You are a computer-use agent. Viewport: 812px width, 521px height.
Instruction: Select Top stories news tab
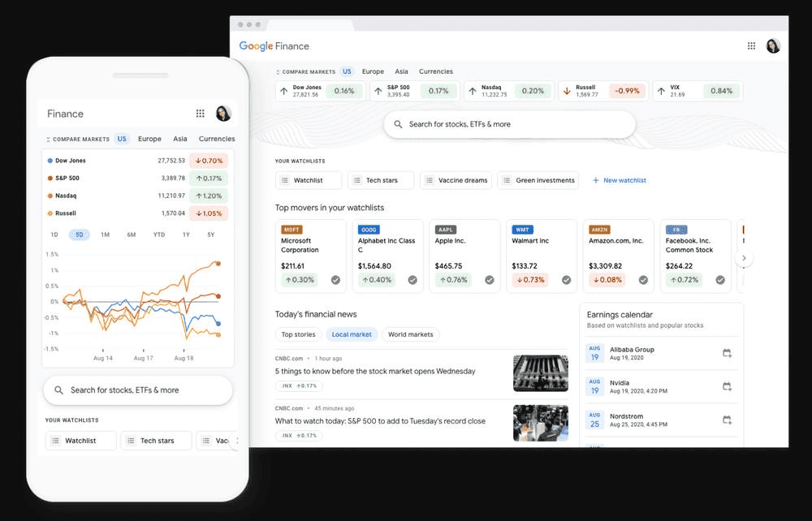pyautogui.click(x=298, y=334)
